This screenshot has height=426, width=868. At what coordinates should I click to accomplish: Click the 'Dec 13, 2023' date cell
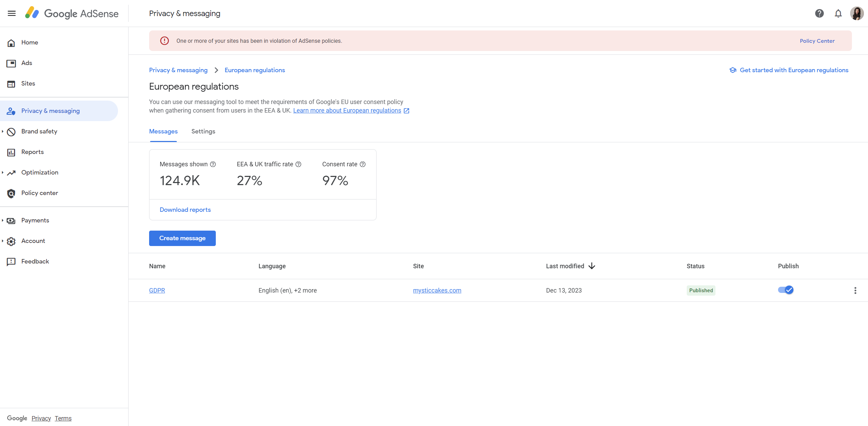[564, 291]
